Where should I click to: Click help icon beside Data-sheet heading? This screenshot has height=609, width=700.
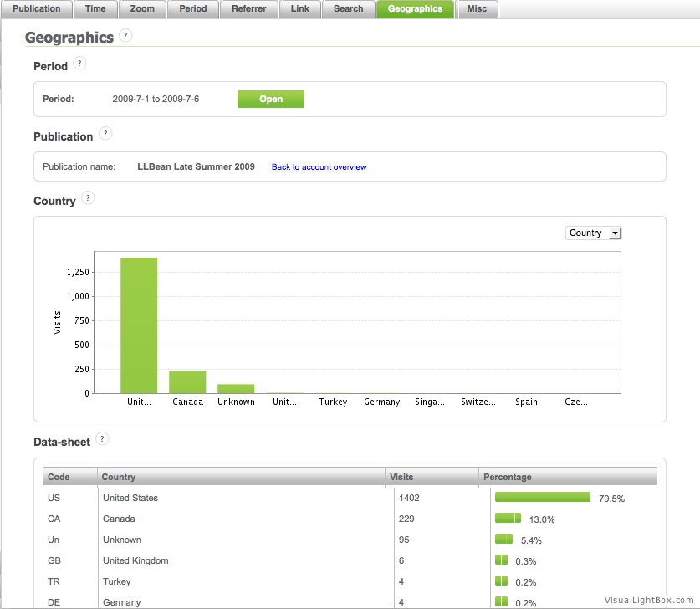(x=102, y=439)
